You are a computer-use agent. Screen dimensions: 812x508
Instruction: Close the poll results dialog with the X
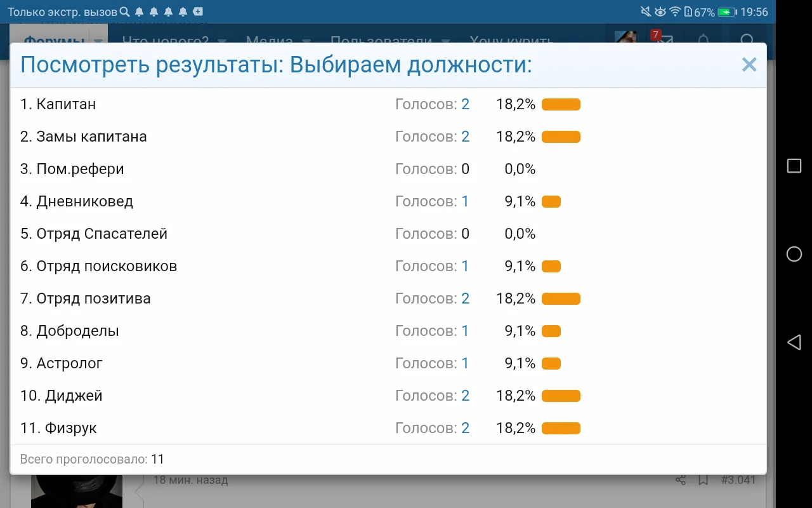point(749,64)
